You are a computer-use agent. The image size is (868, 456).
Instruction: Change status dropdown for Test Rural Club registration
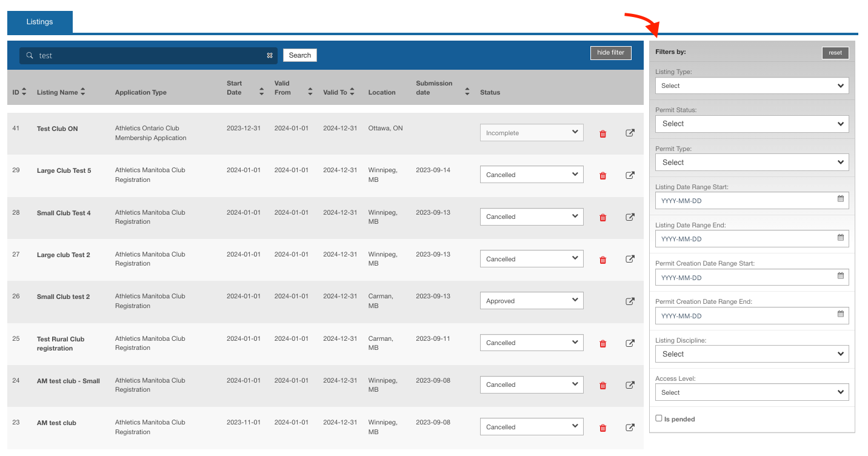(531, 343)
